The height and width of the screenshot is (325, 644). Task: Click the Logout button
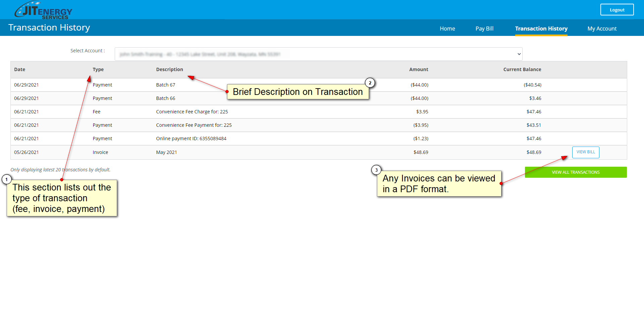(616, 10)
